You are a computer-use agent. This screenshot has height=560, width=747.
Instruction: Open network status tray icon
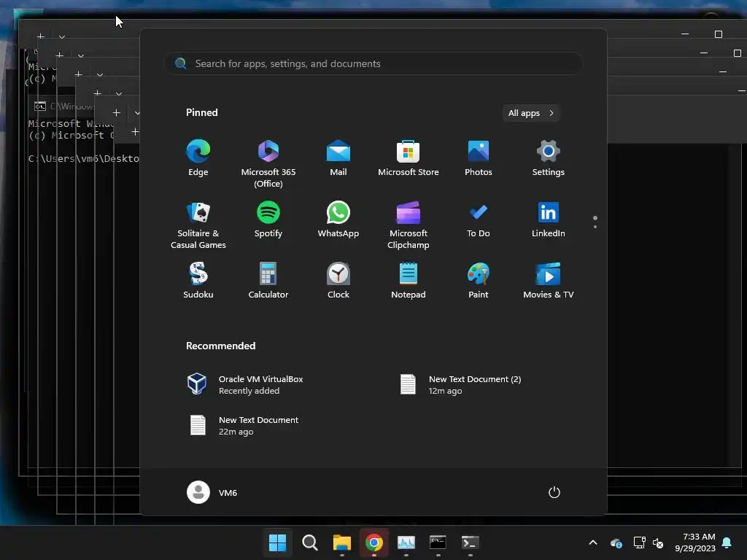coord(639,542)
